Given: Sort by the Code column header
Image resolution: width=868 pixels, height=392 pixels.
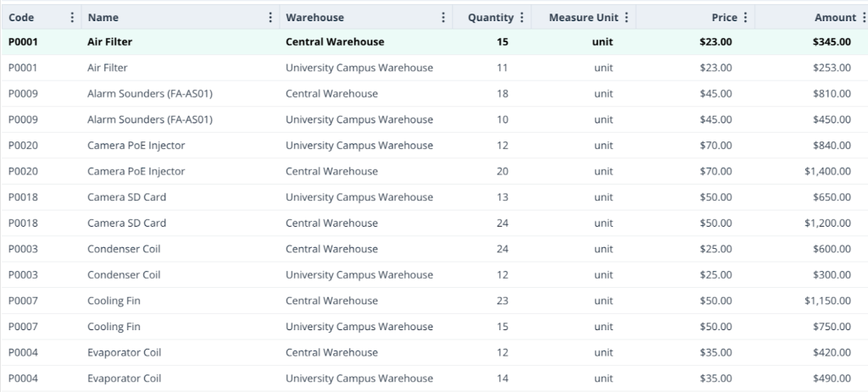Looking at the screenshot, I should 21,18.
